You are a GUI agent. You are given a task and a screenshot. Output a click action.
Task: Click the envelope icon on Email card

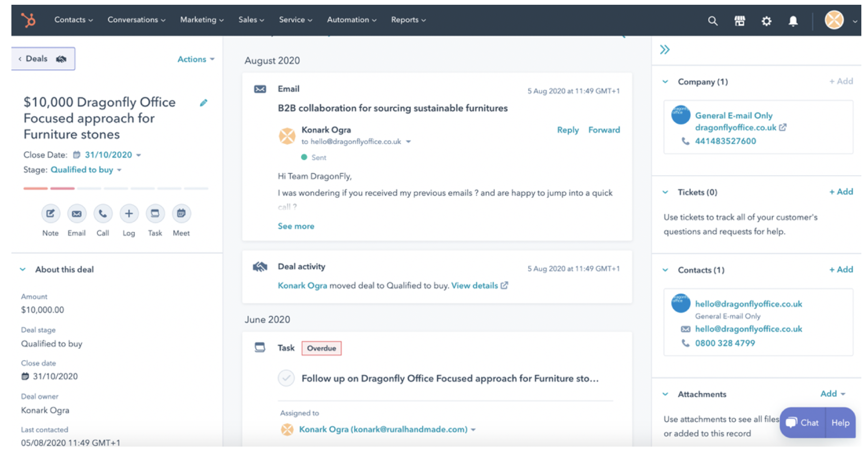click(260, 89)
